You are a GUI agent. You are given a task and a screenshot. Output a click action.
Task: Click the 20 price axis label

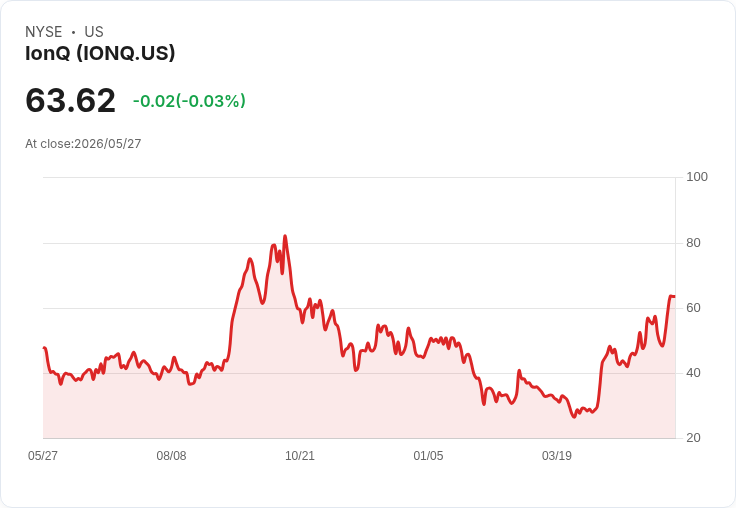[693, 438]
